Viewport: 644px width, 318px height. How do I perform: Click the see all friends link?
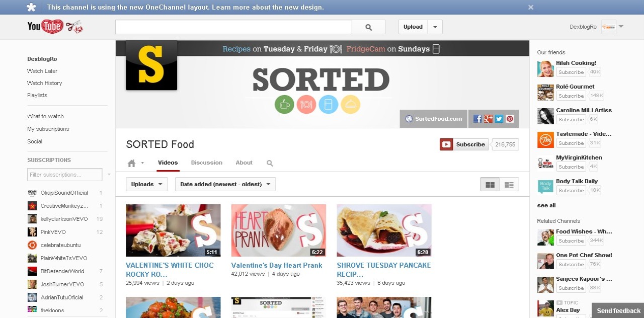coord(546,205)
